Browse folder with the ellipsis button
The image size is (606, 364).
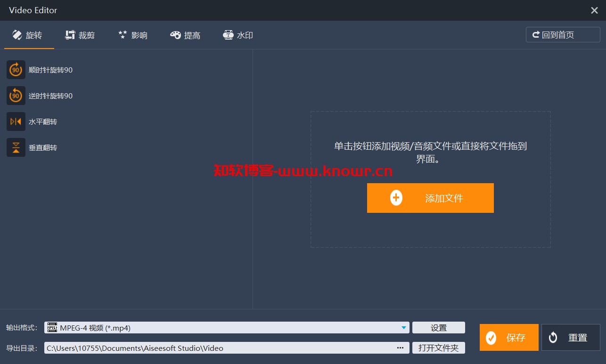[x=400, y=348]
